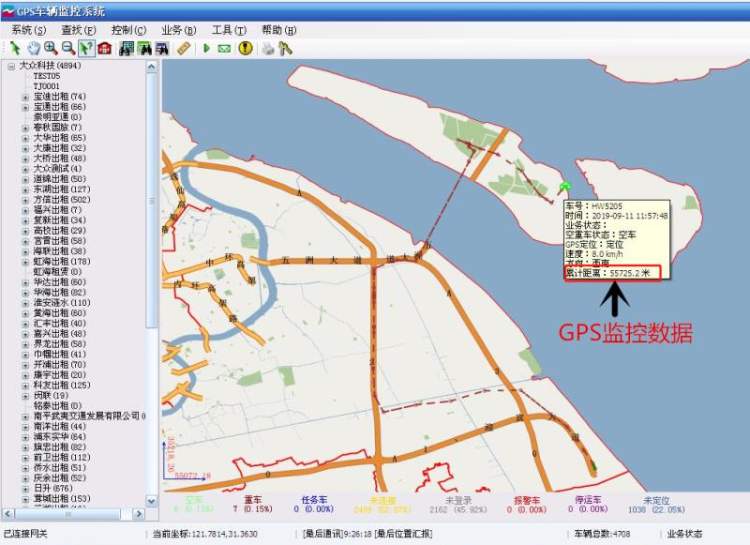Viewport: 750px width, 545px height.
Task: Click the red house home icon
Action: coord(104,48)
